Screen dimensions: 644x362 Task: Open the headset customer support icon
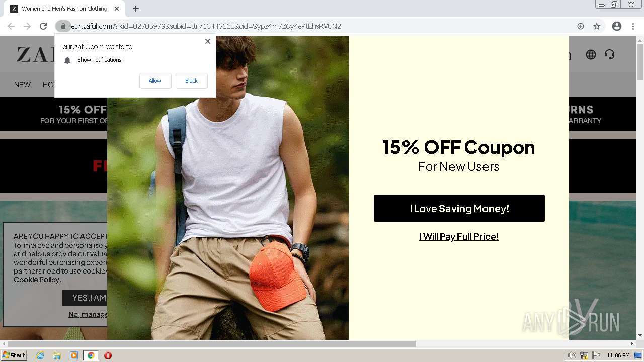(609, 54)
